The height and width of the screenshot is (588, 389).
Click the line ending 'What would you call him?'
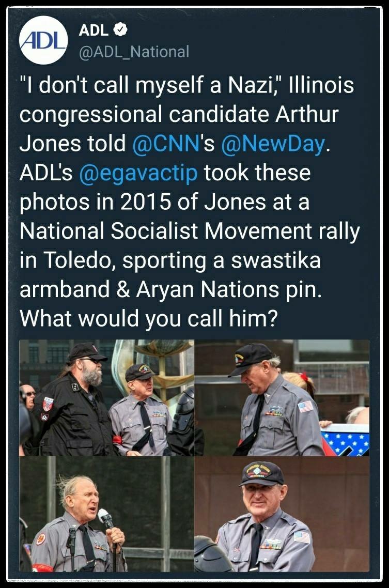pos(148,319)
